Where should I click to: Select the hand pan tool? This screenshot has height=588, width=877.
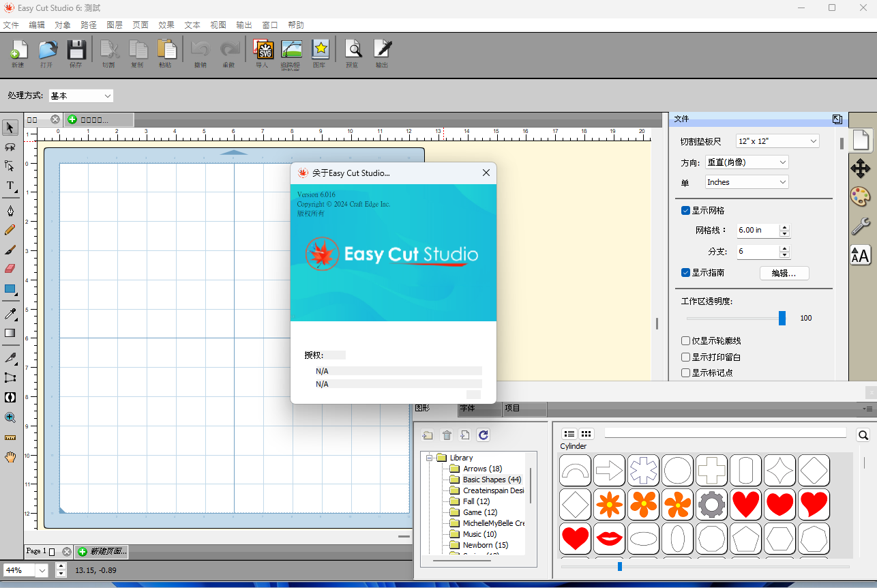tap(10, 457)
